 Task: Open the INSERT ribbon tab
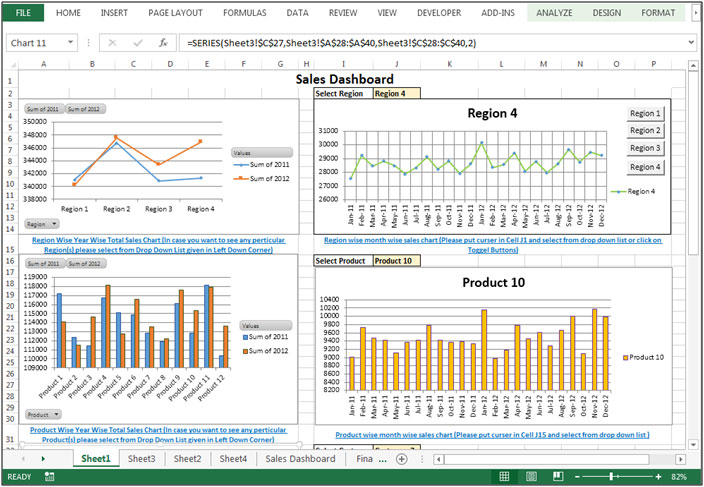click(x=114, y=13)
